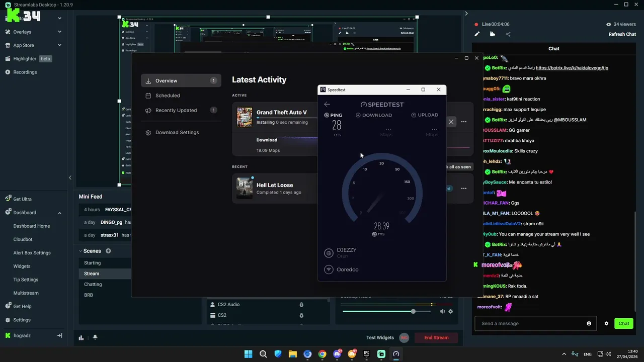Click the Speedtest back arrow

point(327,104)
